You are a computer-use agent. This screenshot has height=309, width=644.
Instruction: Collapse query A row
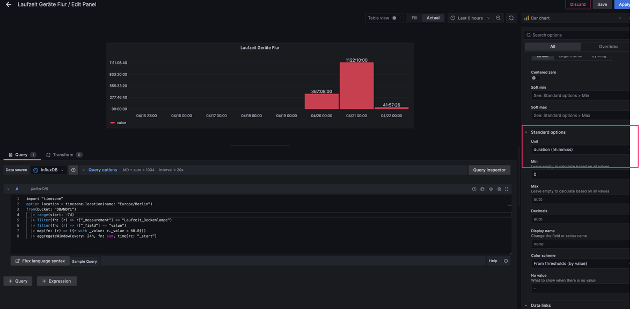pyautogui.click(x=8, y=189)
